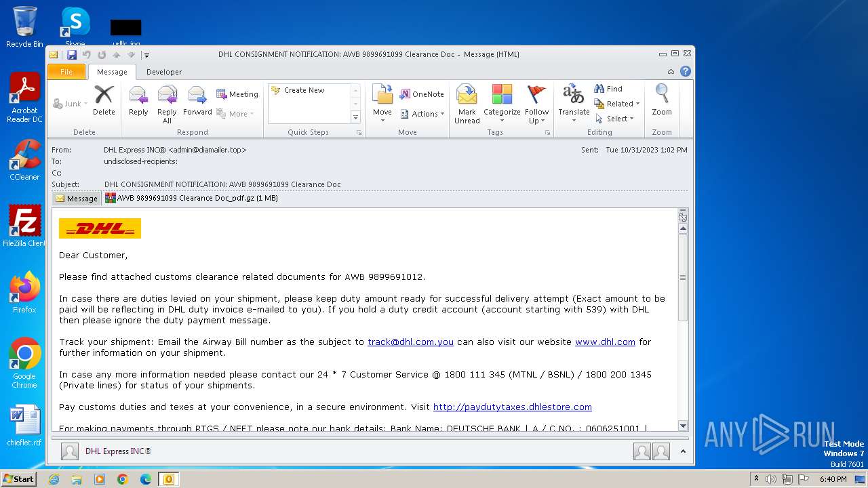Open FileZilla Client desktop shortcut
This screenshot has width=868, height=488.
[24, 226]
